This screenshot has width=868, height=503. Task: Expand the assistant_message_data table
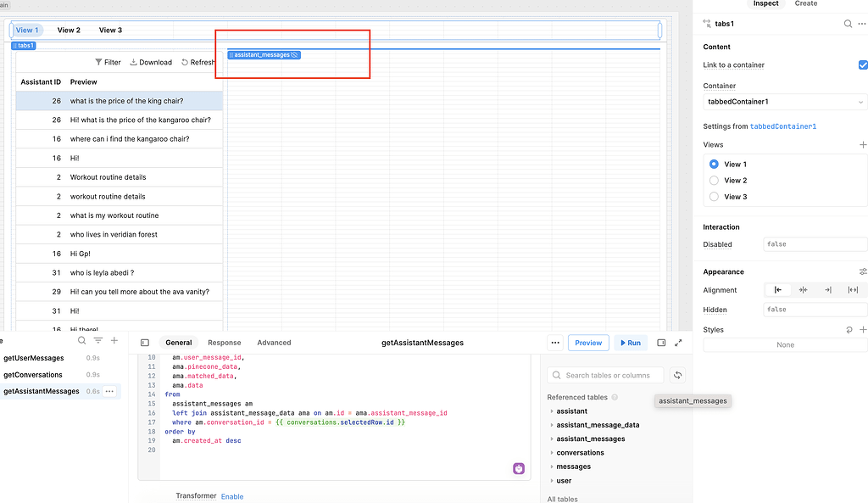[x=552, y=425]
